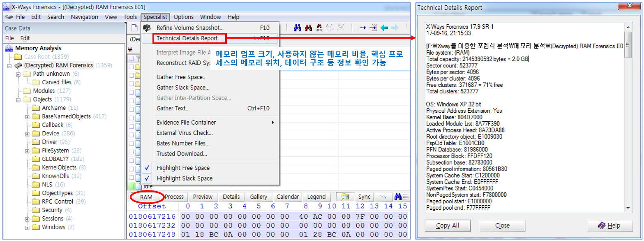Choose Bates Number Files menu entry
The height and width of the screenshot is (241, 644).
[210, 144]
